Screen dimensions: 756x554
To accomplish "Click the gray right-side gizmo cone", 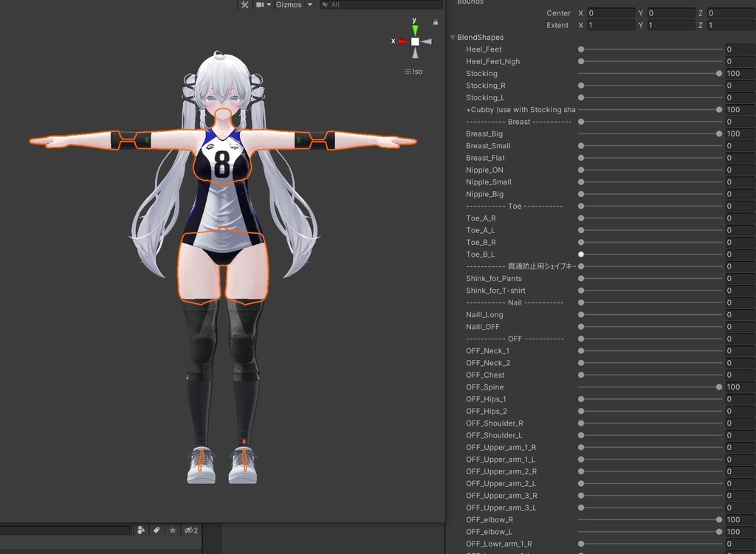I will pos(426,42).
